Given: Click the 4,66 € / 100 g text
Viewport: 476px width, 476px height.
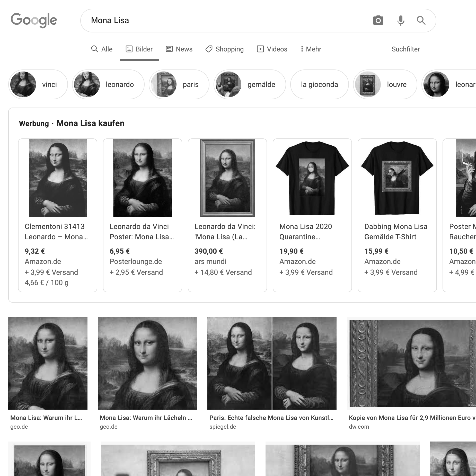Looking at the screenshot, I should pos(47,283).
